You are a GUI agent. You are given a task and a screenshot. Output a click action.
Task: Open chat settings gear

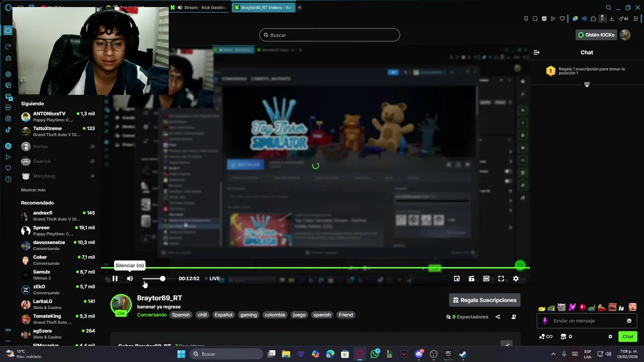(x=610, y=336)
